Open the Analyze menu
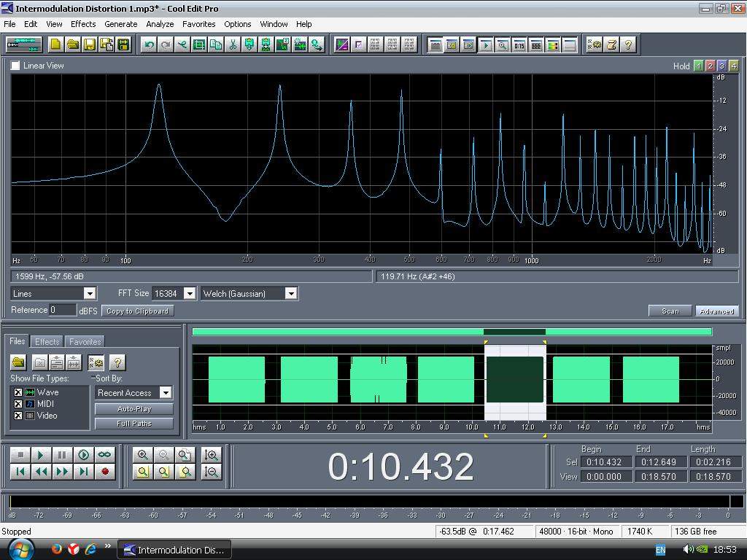Image resolution: width=747 pixels, height=560 pixels. [x=160, y=24]
